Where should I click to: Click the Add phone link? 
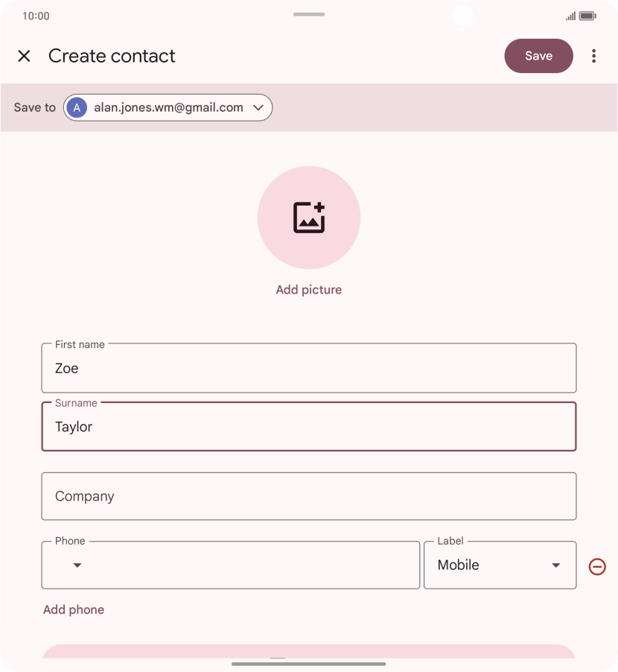click(x=74, y=609)
